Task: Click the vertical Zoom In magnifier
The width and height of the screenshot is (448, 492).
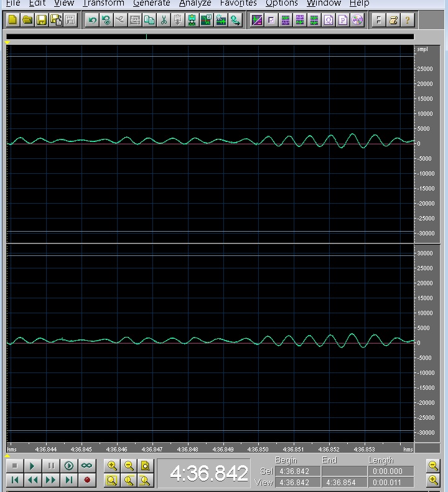Action: [433, 480]
